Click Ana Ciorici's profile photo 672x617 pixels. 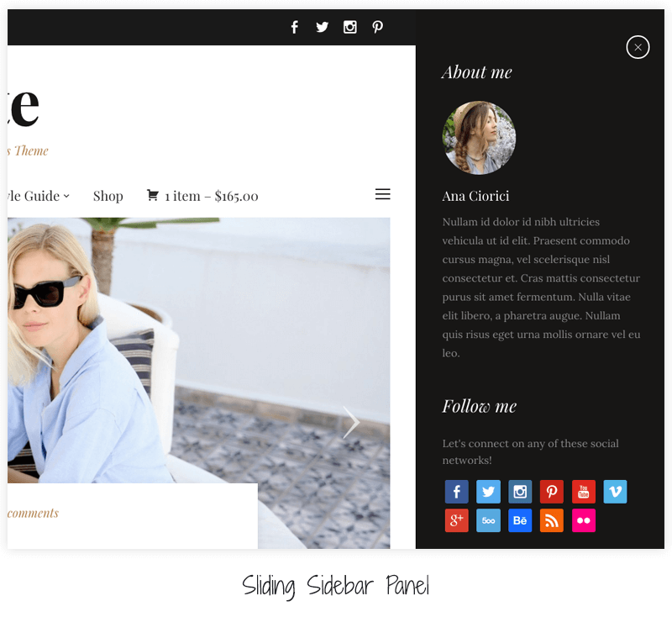[x=479, y=138]
